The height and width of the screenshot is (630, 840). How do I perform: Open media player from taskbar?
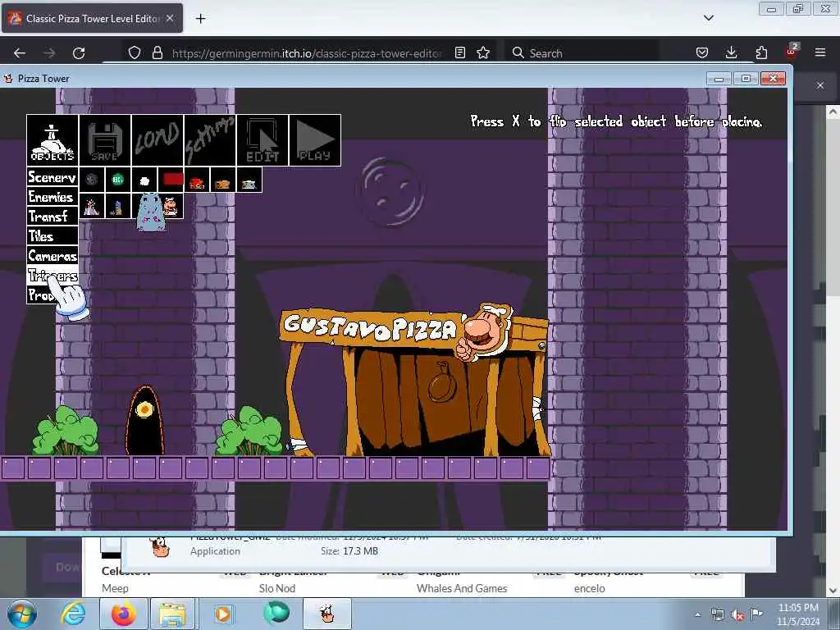coord(223,614)
